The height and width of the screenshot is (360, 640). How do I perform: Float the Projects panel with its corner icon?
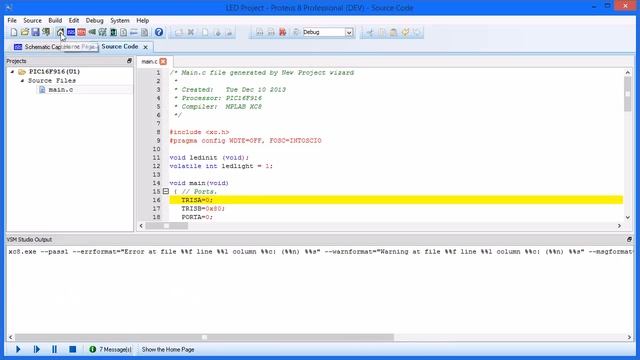pos(129,61)
